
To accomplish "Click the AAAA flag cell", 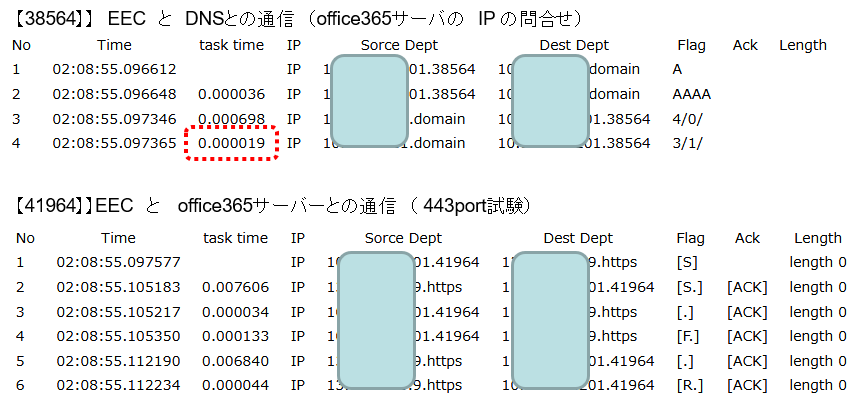I will [691, 94].
